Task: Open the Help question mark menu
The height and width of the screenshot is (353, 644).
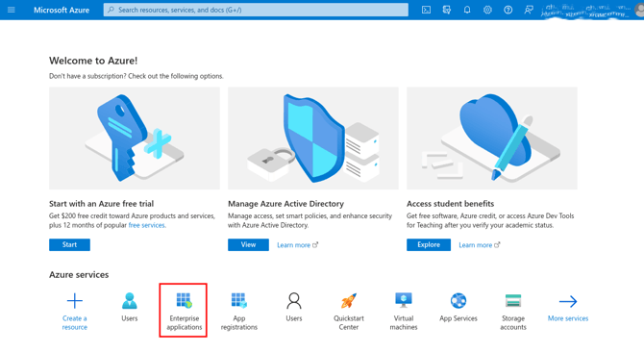Action: click(x=508, y=10)
